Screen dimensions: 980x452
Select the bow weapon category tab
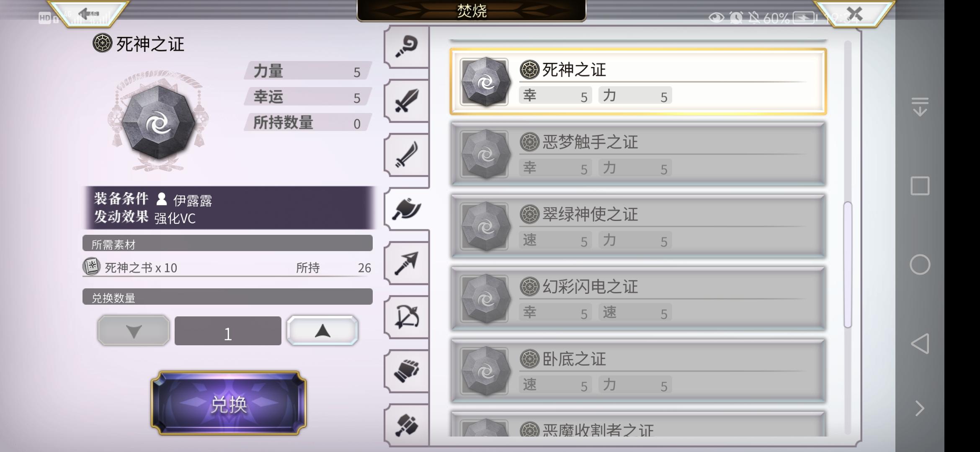406,317
